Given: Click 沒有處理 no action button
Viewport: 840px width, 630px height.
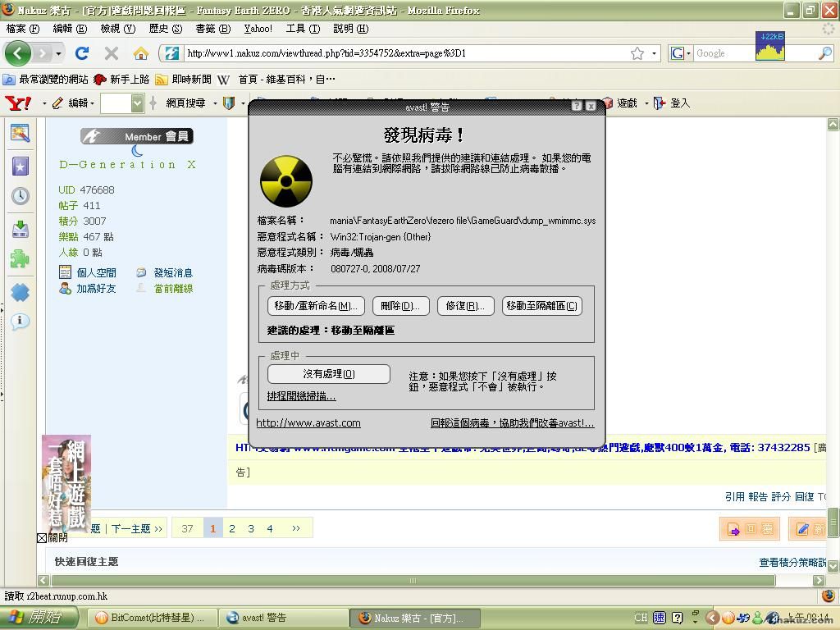Looking at the screenshot, I should 329,374.
